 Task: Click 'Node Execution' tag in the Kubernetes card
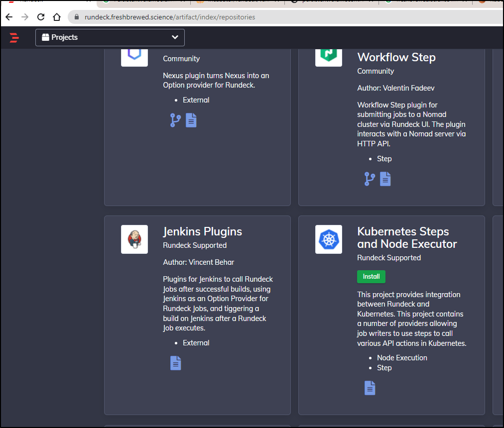click(402, 358)
